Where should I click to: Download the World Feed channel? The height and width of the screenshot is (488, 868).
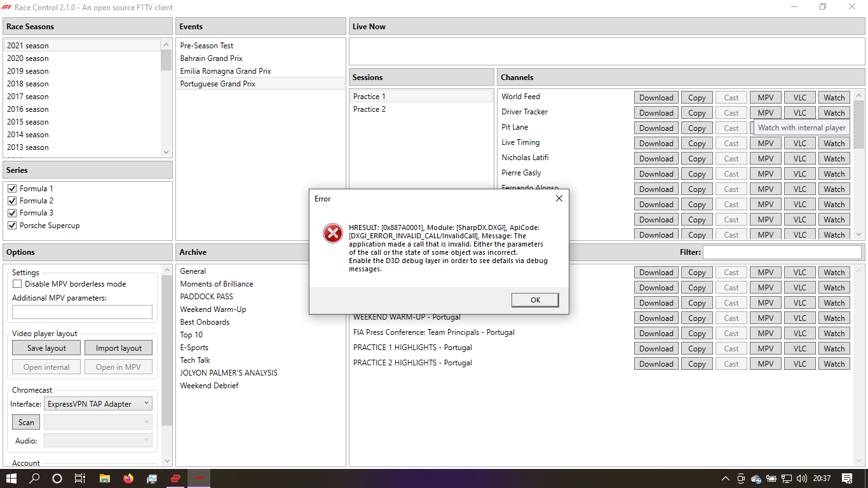pyautogui.click(x=656, y=97)
